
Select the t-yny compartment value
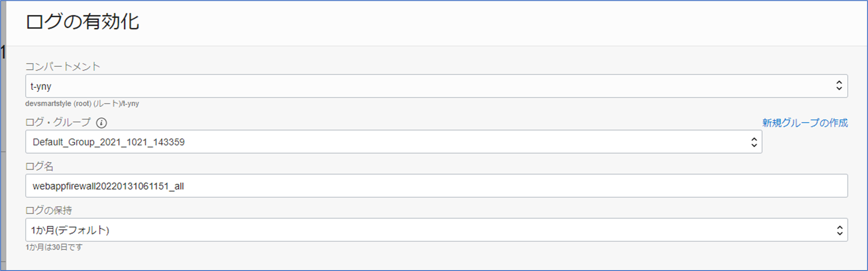[x=41, y=86]
